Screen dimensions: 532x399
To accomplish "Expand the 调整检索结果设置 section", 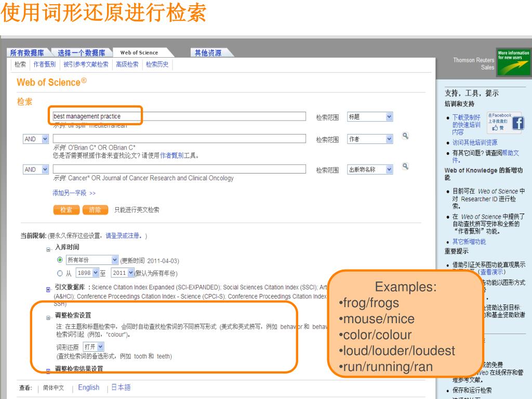I will [48, 371].
